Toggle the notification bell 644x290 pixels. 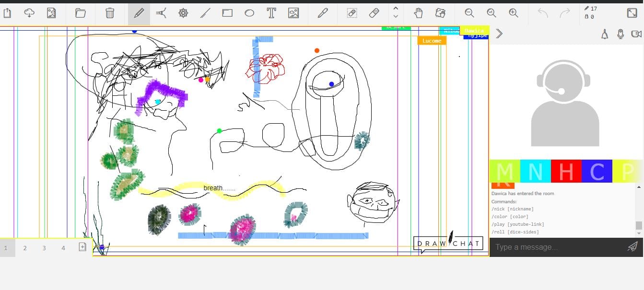[x=605, y=34]
